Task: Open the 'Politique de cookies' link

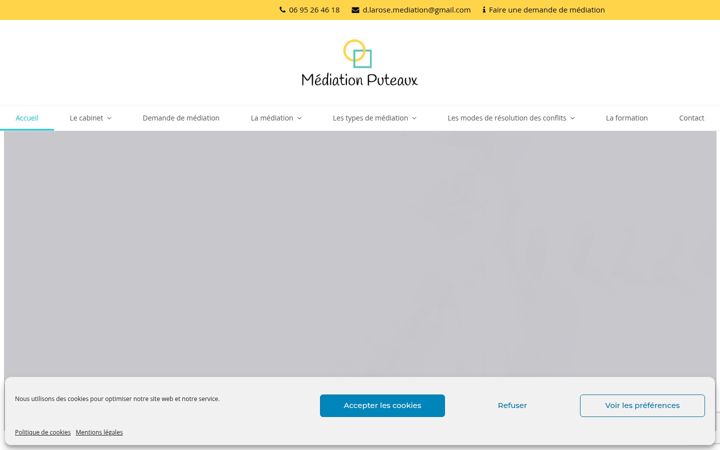Action: click(43, 433)
